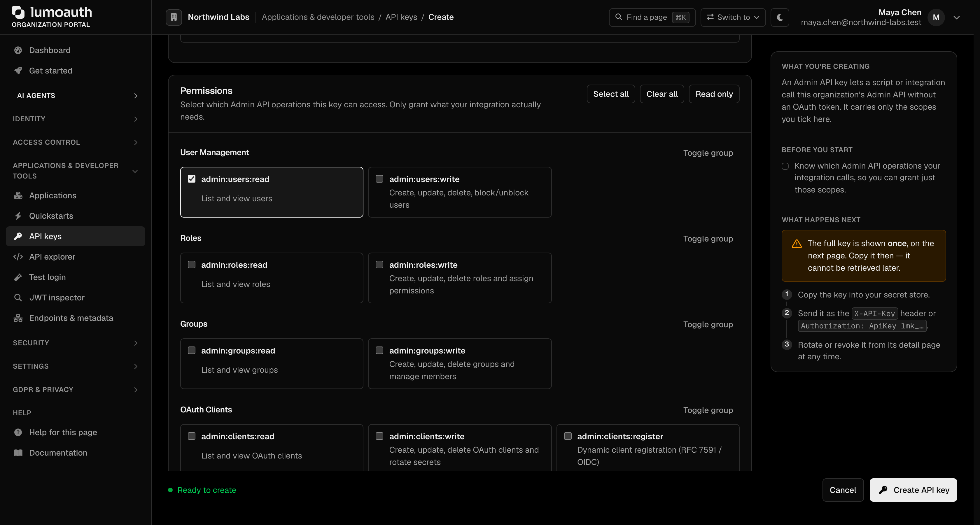Viewport: 980px width, 525px height.
Task: Open API explorer code icon
Action: pyautogui.click(x=18, y=257)
